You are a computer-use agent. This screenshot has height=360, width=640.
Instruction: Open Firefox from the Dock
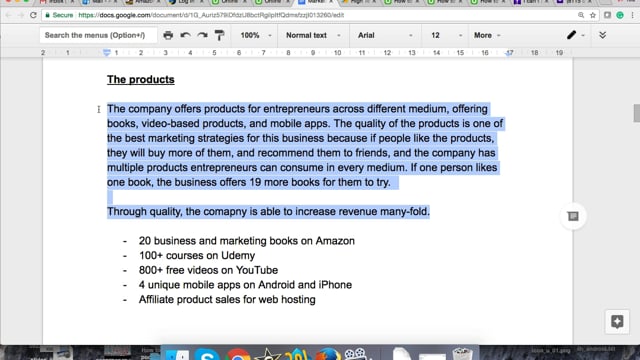[327, 354]
